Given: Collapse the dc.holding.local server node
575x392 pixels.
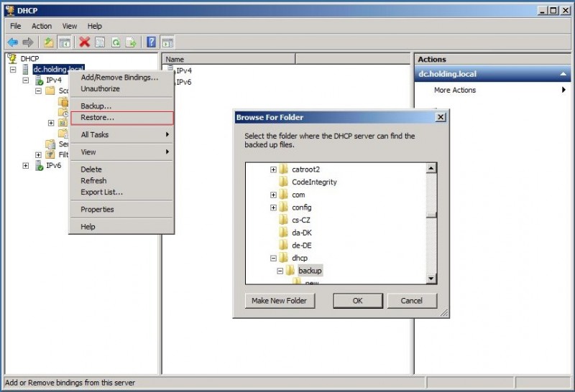Looking at the screenshot, I should point(14,70).
